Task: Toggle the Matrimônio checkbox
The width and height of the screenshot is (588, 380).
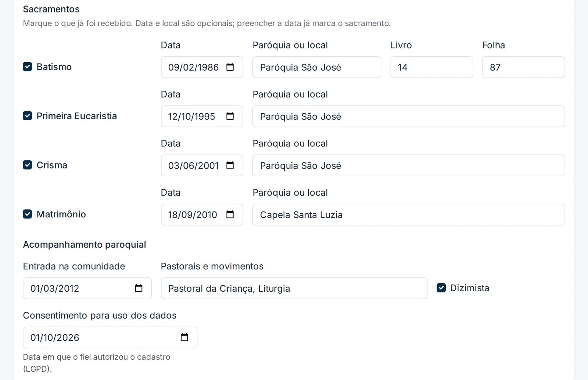Action: click(x=28, y=214)
